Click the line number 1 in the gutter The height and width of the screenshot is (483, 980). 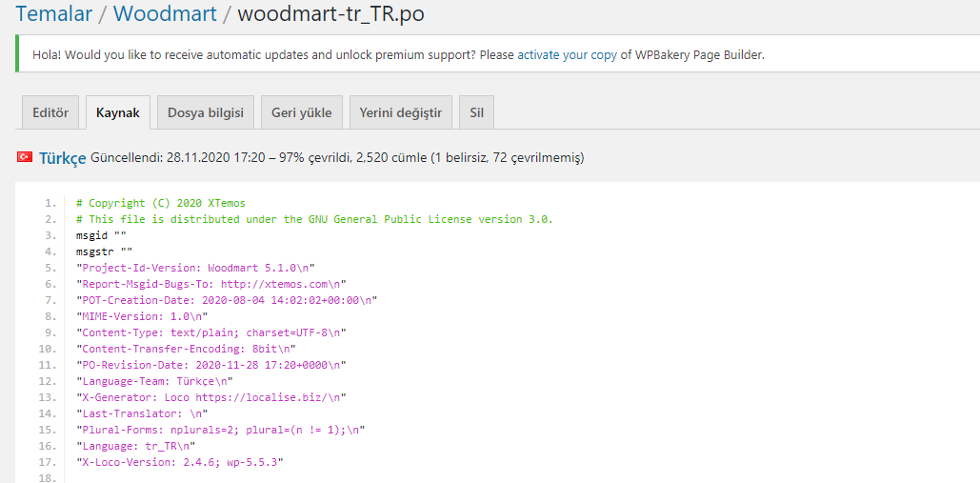point(50,203)
